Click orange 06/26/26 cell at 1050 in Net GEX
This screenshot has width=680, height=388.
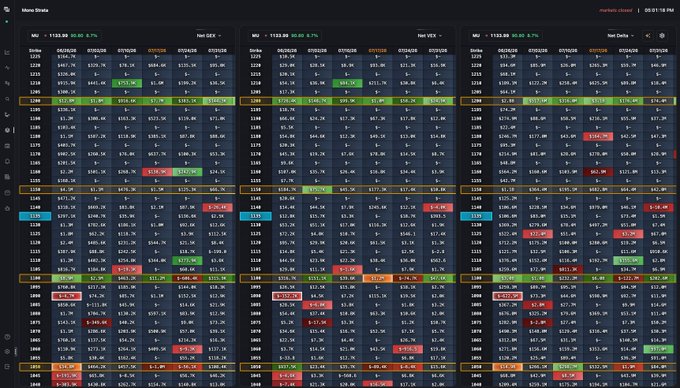click(x=66, y=367)
